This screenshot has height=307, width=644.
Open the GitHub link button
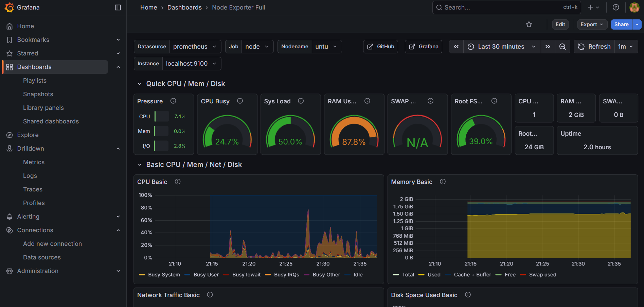click(380, 47)
